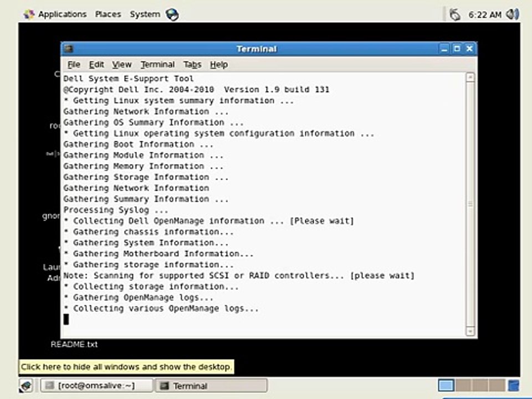
Task: Open the System menu
Action: (x=145, y=14)
